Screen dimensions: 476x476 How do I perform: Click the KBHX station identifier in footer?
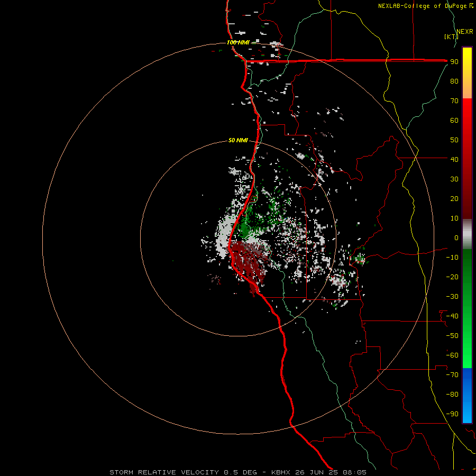pyautogui.click(x=280, y=472)
